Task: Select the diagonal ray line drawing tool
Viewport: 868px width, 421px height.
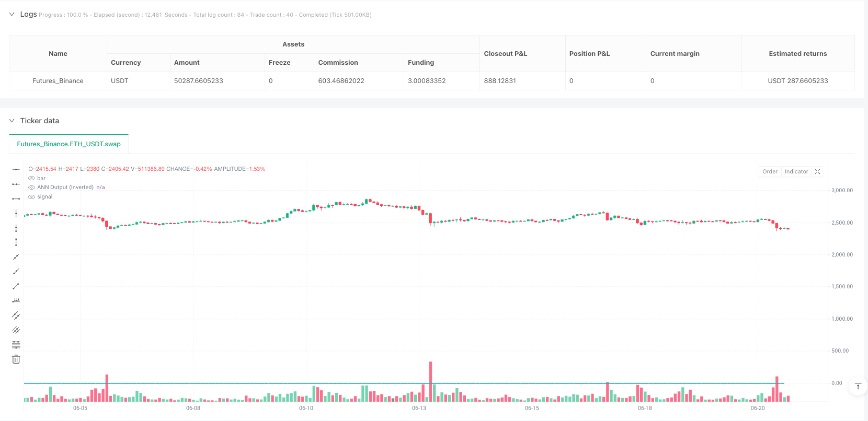Action: point(16,272)
